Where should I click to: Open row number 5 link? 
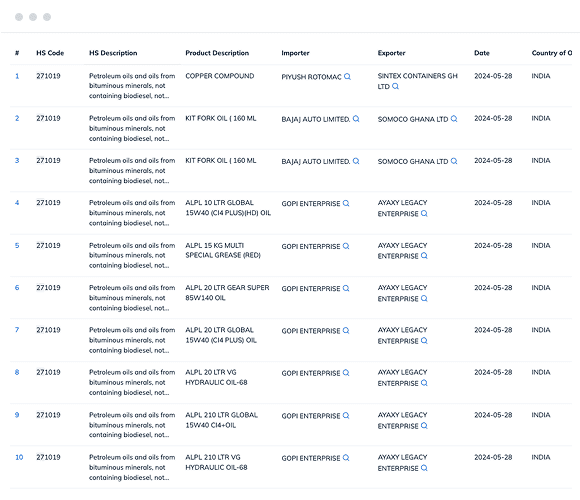tap(17, 246)
